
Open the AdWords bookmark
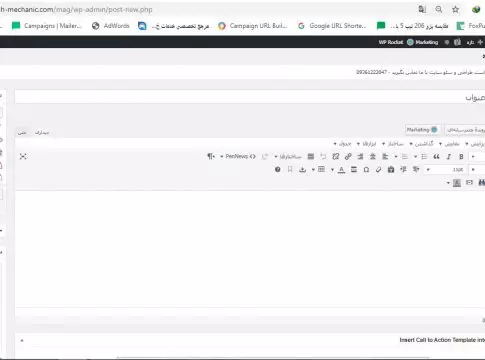coord(111,26)
